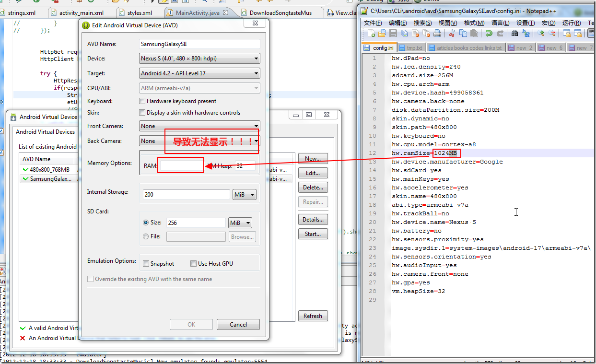Open the Replace tool icon in Notepad++

click(526, 33)
